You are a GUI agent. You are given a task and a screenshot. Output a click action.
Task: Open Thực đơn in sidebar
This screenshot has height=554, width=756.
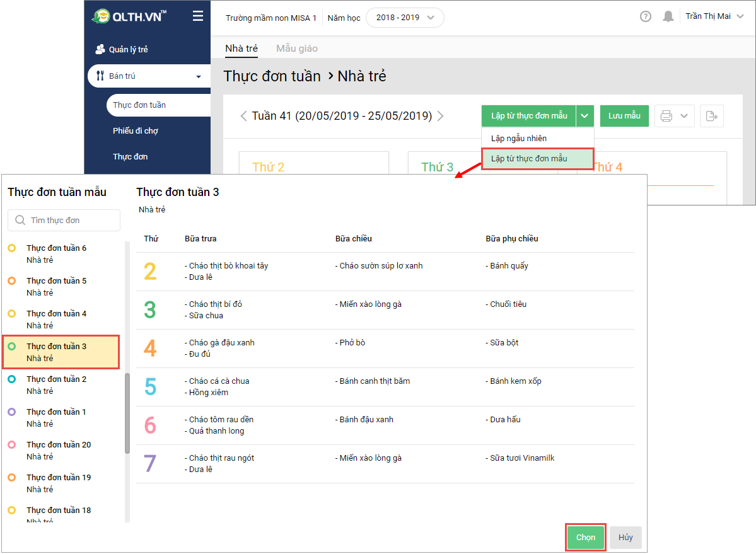tap(130, 157)
